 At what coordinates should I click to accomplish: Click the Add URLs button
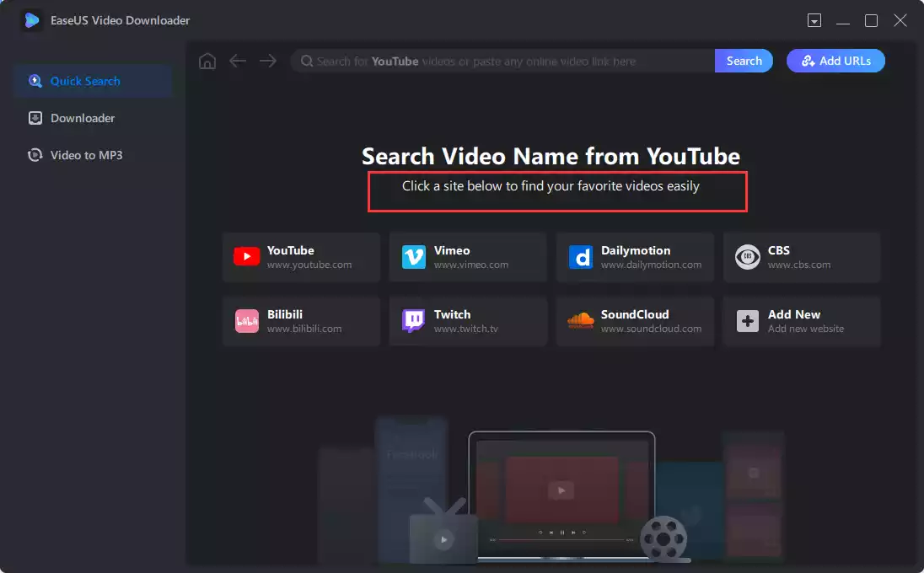[835, 61]
